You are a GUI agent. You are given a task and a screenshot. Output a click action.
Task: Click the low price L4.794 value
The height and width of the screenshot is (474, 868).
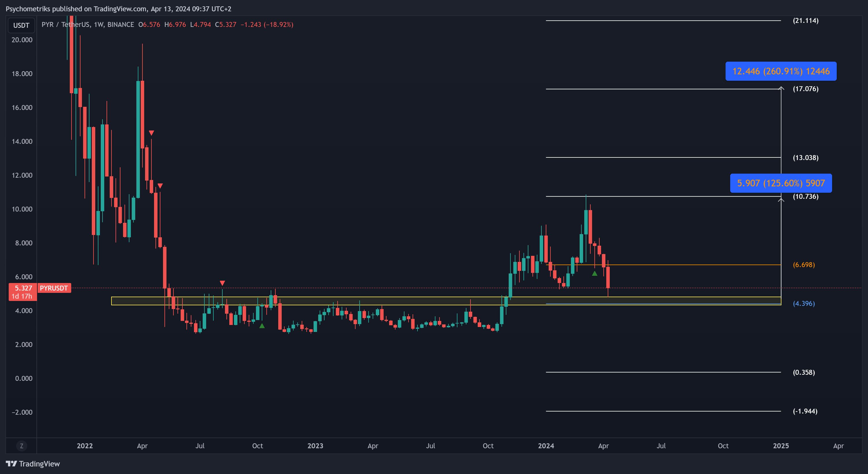[x=200, y=25]
